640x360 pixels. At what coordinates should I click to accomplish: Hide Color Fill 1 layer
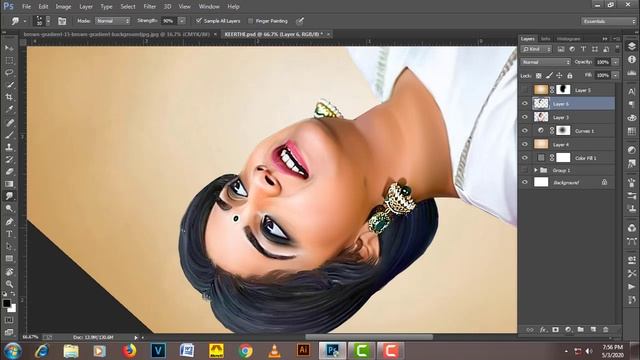click(x=525, y=158)
